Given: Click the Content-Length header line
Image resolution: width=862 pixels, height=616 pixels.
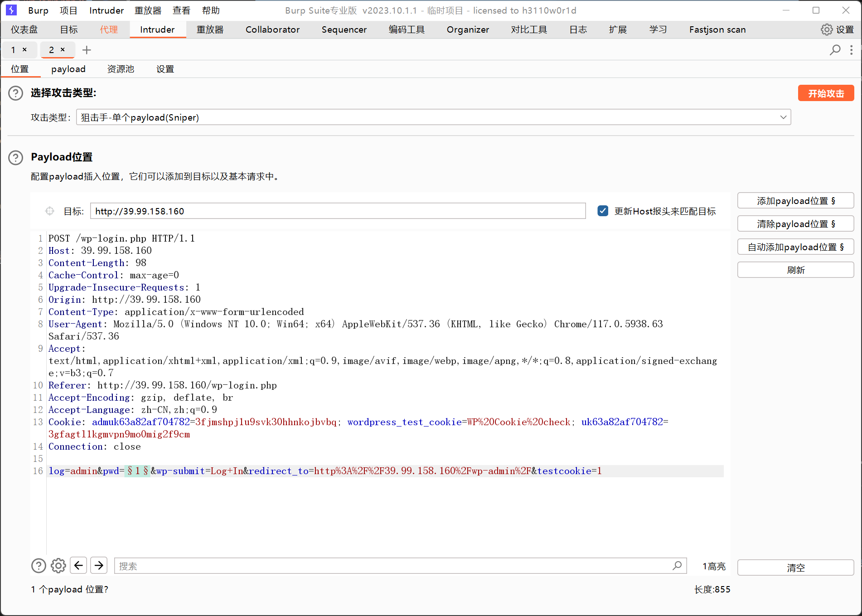Looking at the screenshot, I should [97, 263].
